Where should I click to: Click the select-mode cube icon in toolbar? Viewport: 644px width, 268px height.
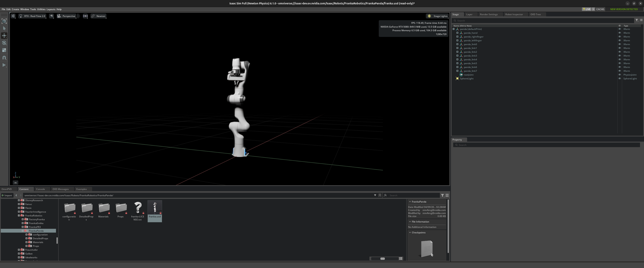(x=4, y=21)
